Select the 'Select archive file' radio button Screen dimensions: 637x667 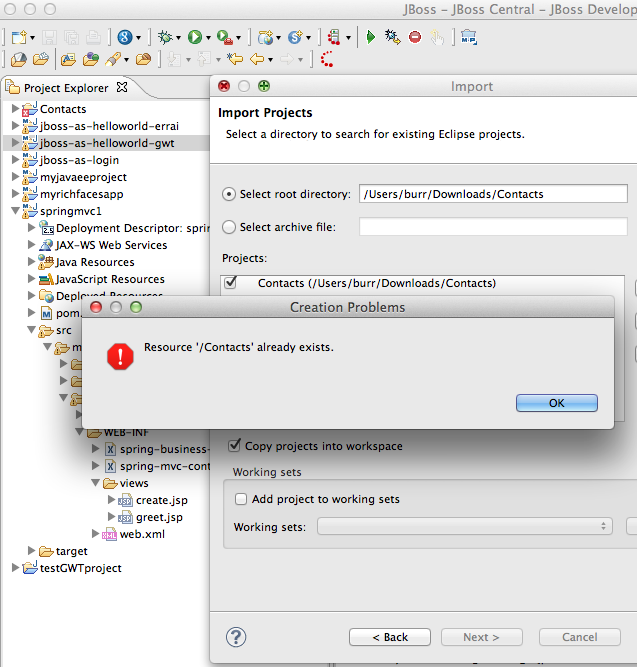tap(229, 227)
